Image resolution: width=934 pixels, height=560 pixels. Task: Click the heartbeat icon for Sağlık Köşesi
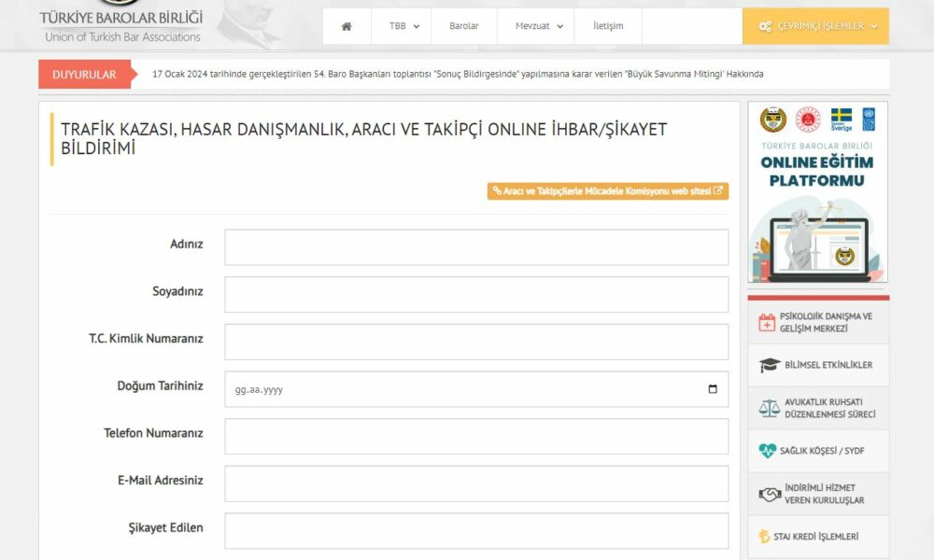pos(767,451)
